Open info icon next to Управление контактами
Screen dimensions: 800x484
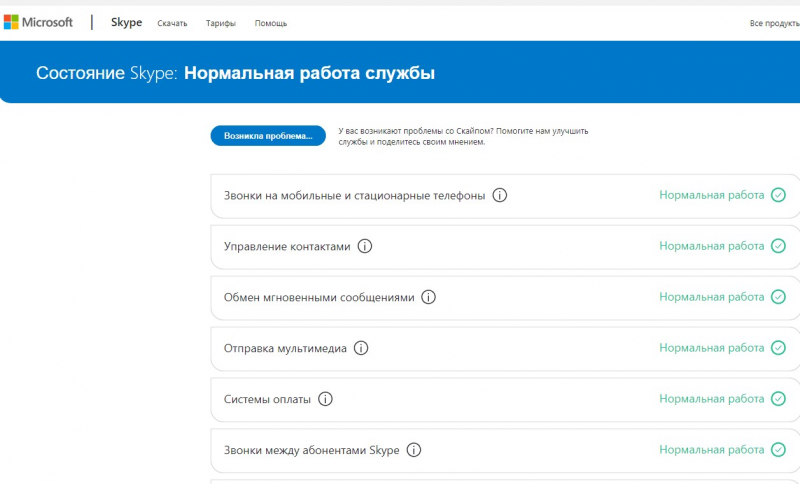pos(364,246)
